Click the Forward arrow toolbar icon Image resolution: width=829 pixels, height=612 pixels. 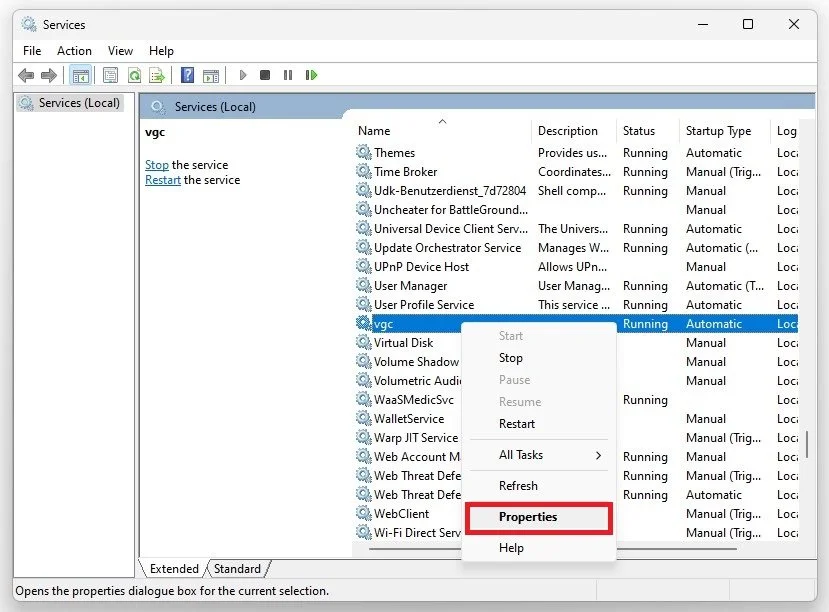[x=49, y=75]
